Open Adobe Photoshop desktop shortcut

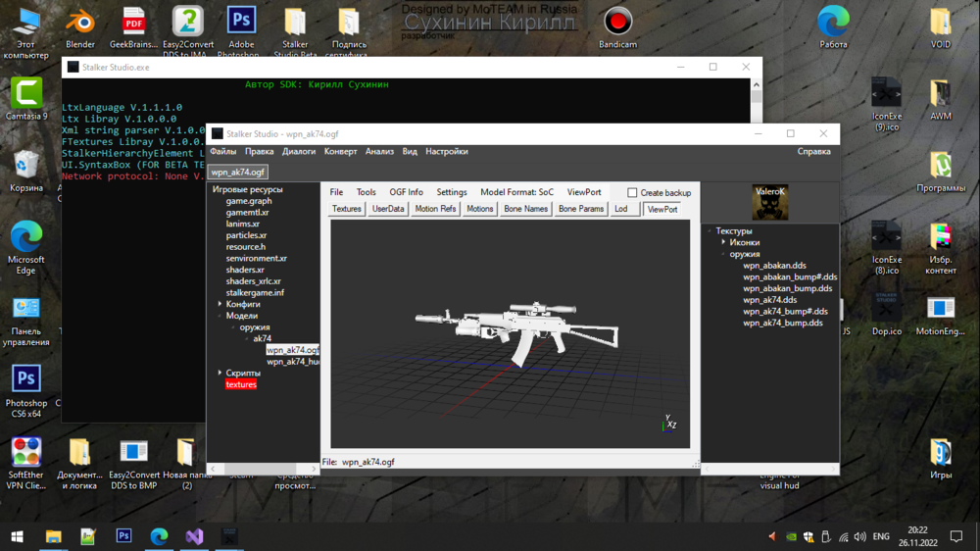241,23
